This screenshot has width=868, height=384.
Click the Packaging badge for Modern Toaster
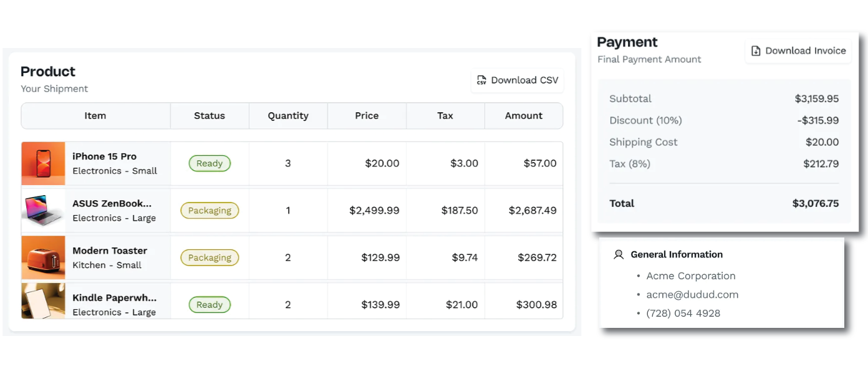[x=210, y=257]
